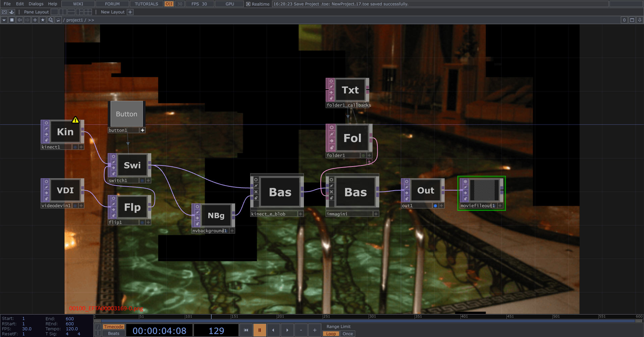Expand the path with the >> chevrons
This screenshot has height=337, width=644.
(91, 20)
